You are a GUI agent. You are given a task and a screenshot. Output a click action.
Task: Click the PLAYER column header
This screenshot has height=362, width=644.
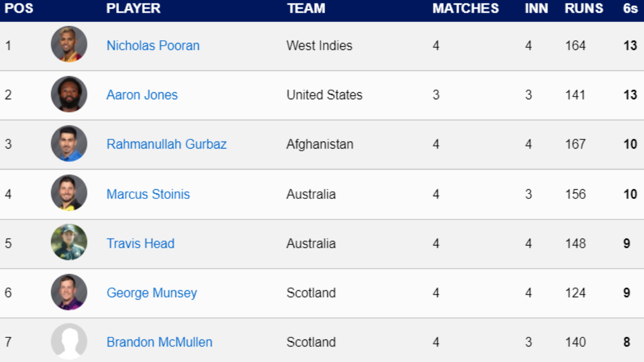point(134,9)
